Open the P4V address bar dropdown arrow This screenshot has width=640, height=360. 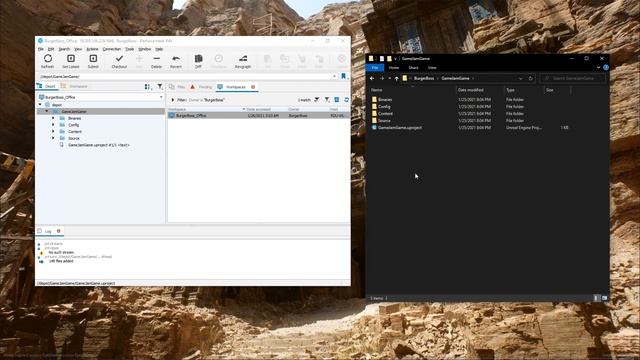(334, 76)
